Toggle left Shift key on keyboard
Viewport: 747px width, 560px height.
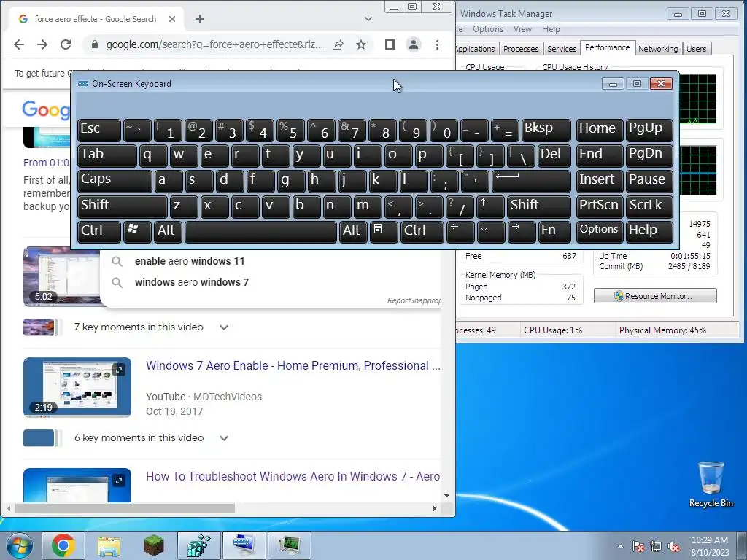[123, 206]
